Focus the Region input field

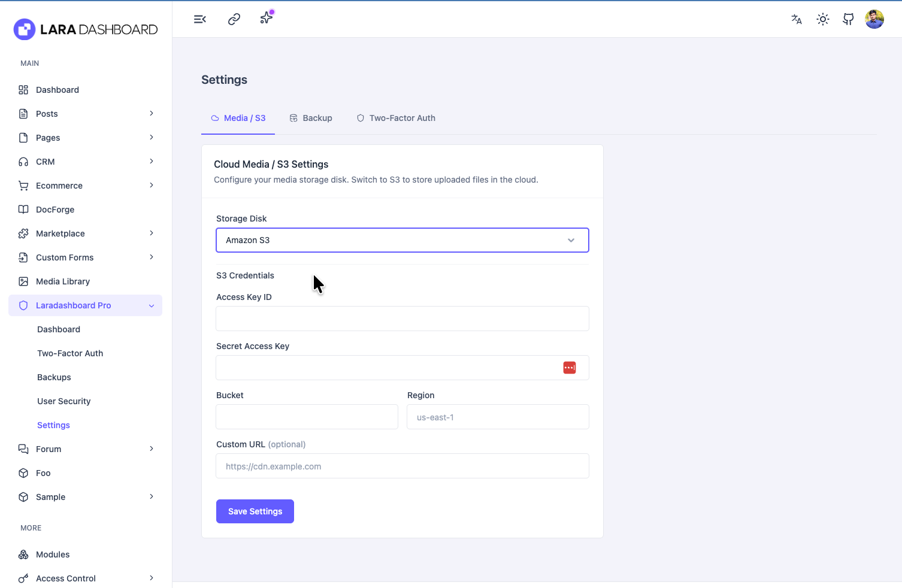tap(498, 417)
